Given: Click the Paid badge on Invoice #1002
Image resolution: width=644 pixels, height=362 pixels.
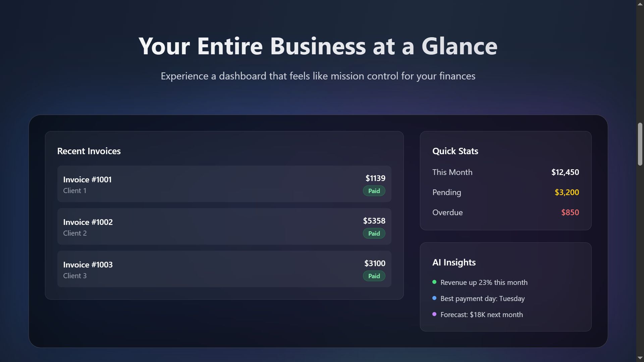Looking at the screenshot, I should coord(374,234).
